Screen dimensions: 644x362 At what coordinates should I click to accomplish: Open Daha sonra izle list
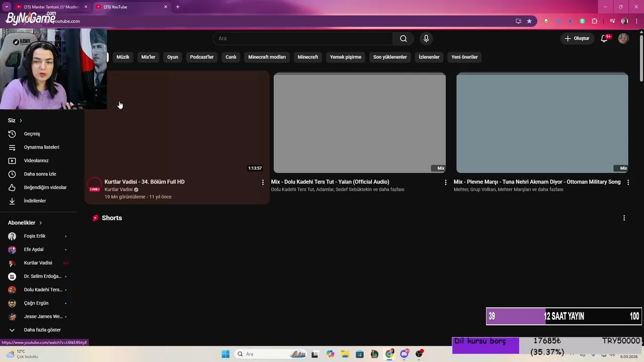pos(39,174)
